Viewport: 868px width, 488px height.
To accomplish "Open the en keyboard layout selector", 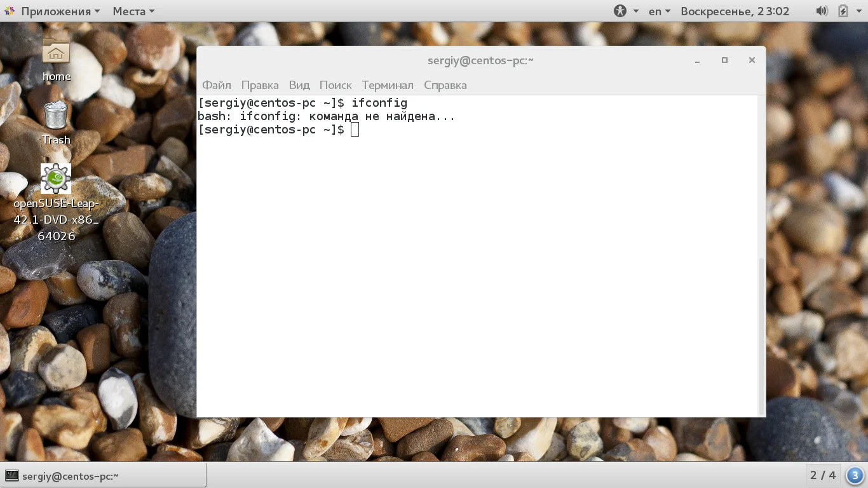I will click(660, 11).
